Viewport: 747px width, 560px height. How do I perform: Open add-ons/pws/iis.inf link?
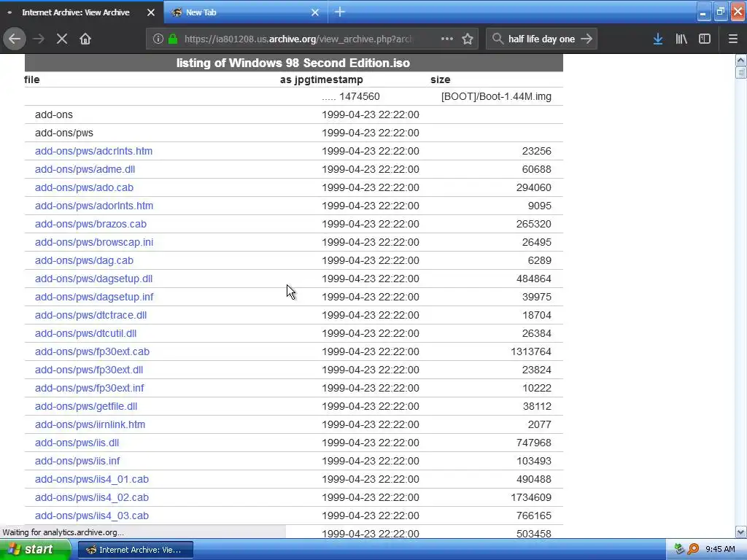77,461
